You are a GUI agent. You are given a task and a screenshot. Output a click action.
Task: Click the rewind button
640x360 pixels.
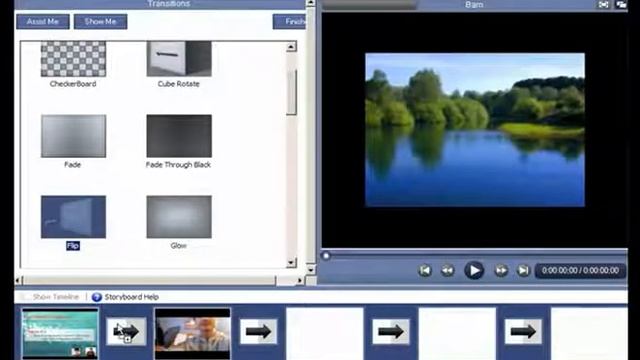(447, 270)
